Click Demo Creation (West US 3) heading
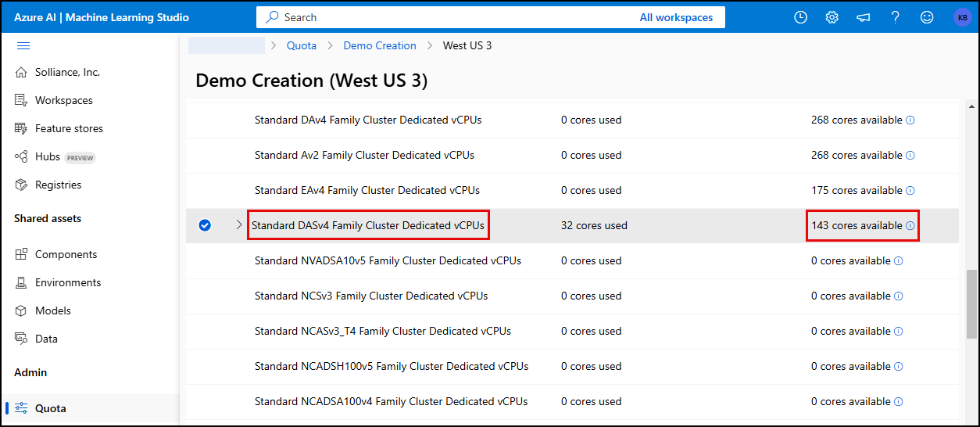The image size is (980, 427). click(311, 81)
